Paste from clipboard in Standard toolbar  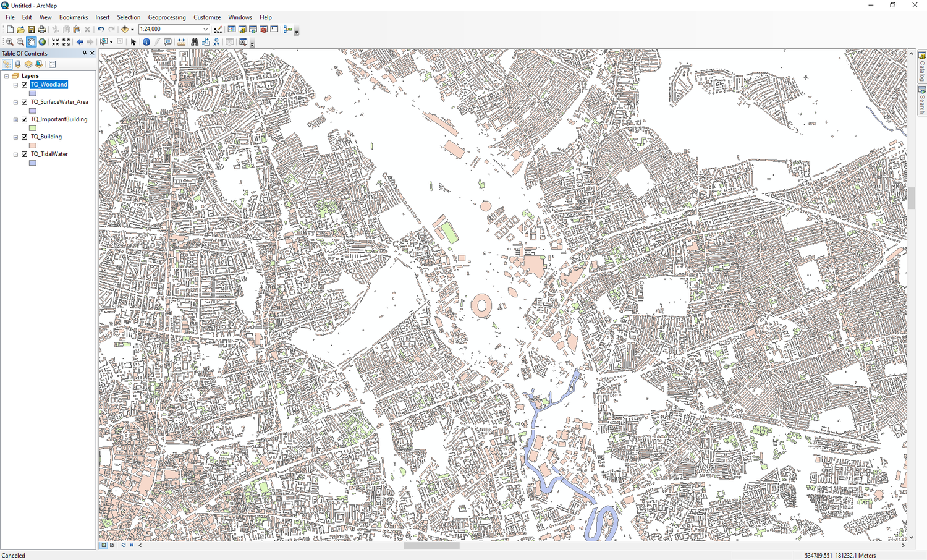coord(77,29)
